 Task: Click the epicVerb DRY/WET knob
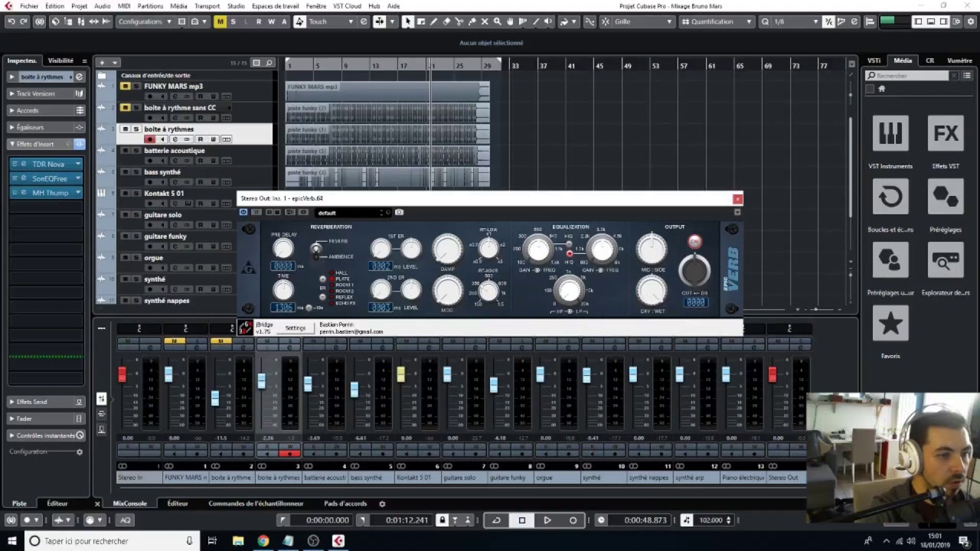pyautogui.click(x=652, y=289)
